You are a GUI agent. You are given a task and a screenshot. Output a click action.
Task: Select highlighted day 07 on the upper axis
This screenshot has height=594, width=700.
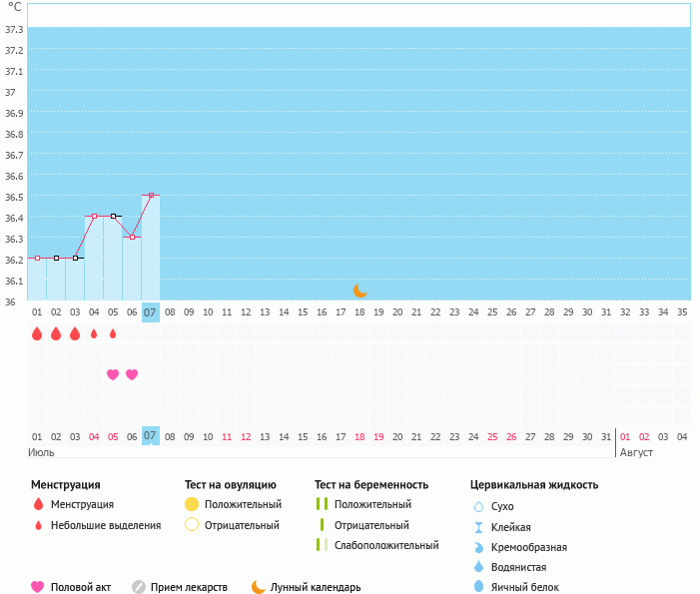point(151,312)
